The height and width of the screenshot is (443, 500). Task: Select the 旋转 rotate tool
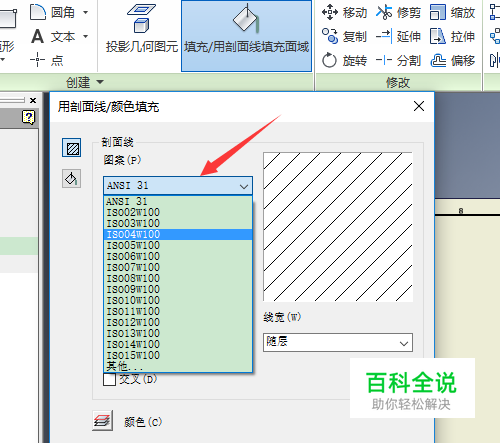pyautogui.click(x=344, y=61)
